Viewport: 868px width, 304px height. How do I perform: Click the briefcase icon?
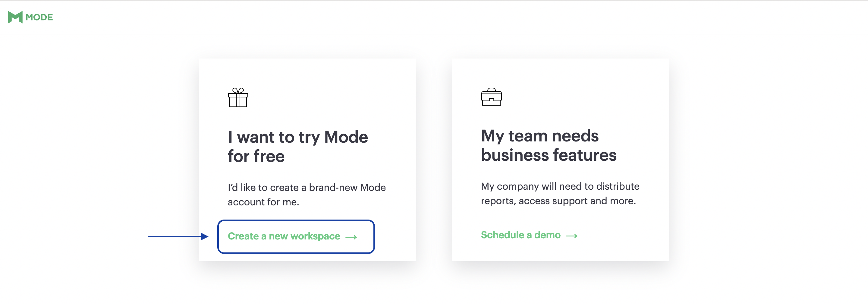[x=491, y=97]
